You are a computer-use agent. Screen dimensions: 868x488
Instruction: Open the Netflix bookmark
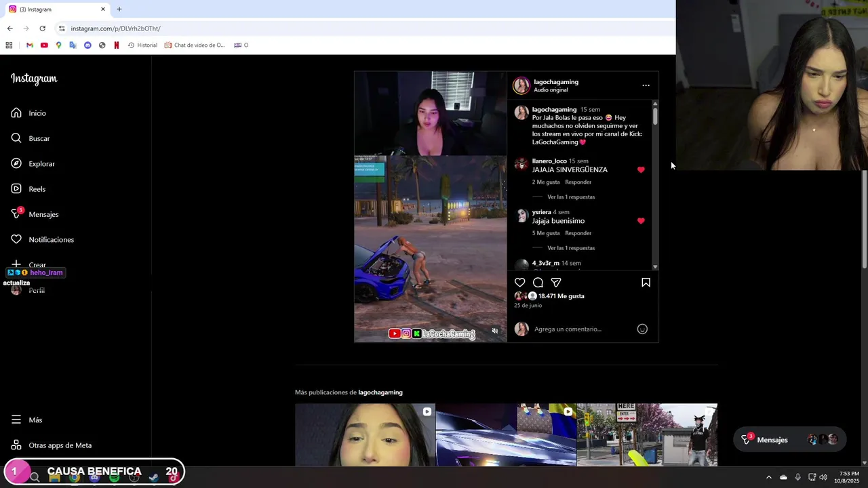coord(117,45)
